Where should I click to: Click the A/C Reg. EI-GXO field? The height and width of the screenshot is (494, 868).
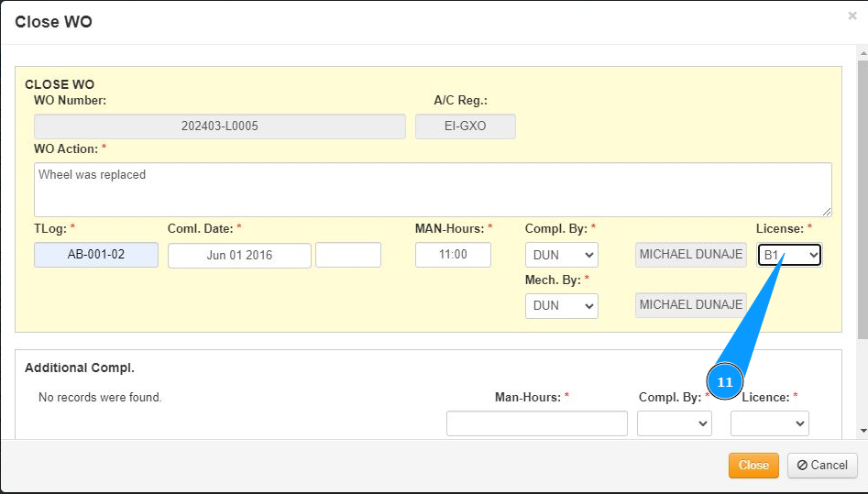(466, 126)
